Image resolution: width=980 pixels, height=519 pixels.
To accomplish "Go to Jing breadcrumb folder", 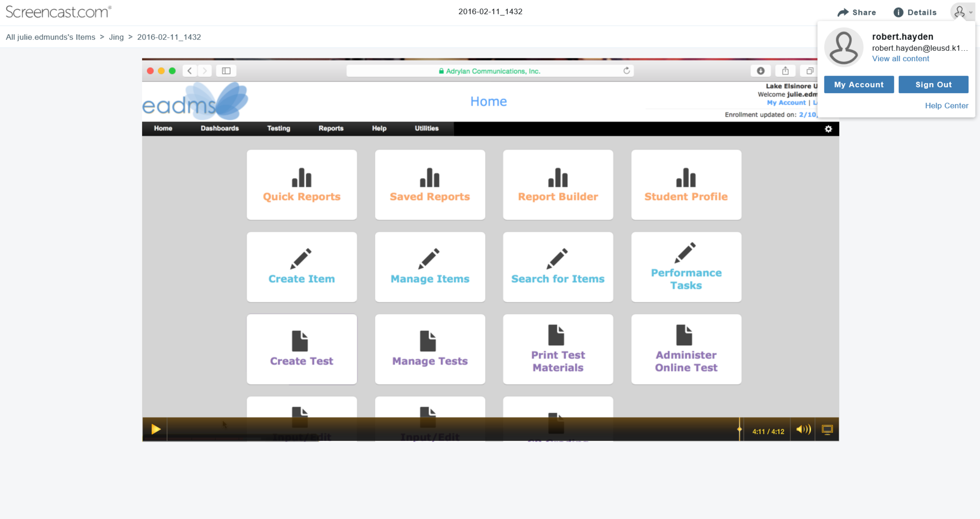I will point(116,37).
